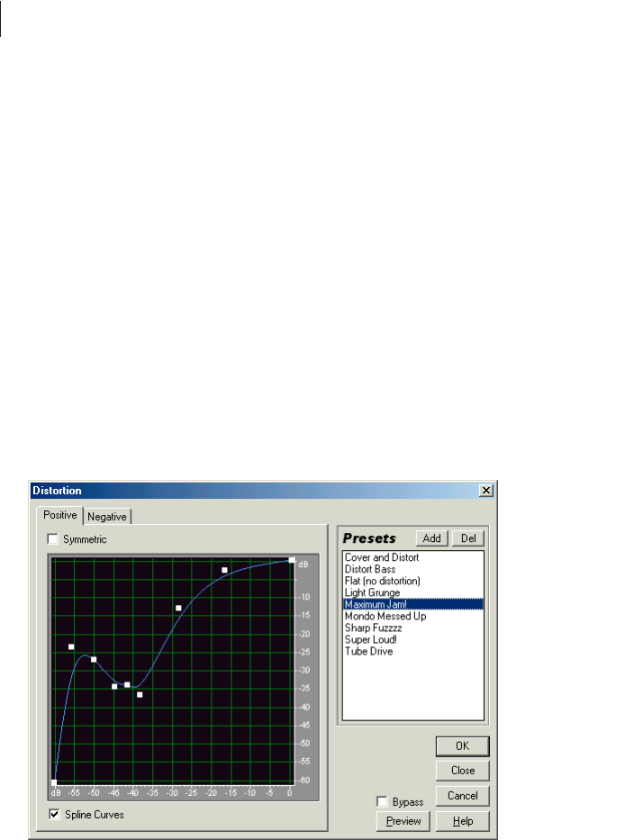Click the Preview button

tap(403, 821)
